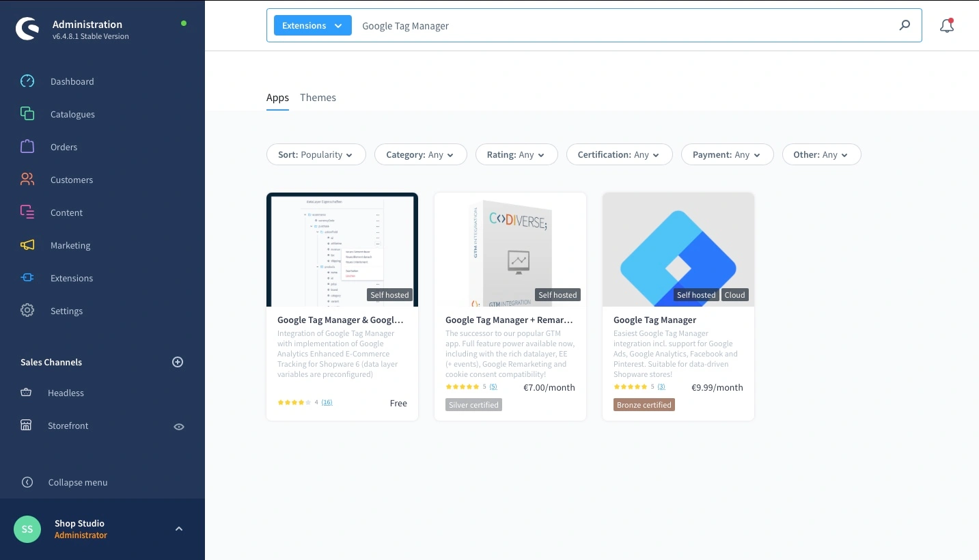Switch to the Themes tab
979x560 pixels.
[x=318, y=98]
